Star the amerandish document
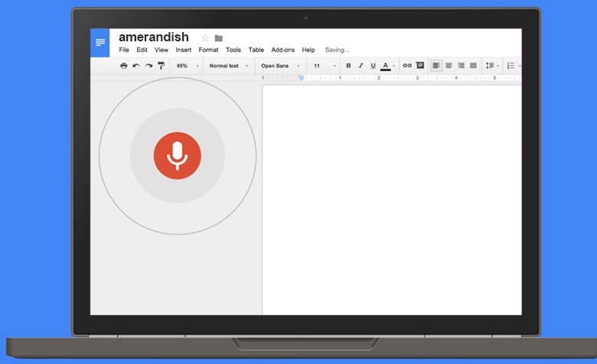 coord(205,38)
